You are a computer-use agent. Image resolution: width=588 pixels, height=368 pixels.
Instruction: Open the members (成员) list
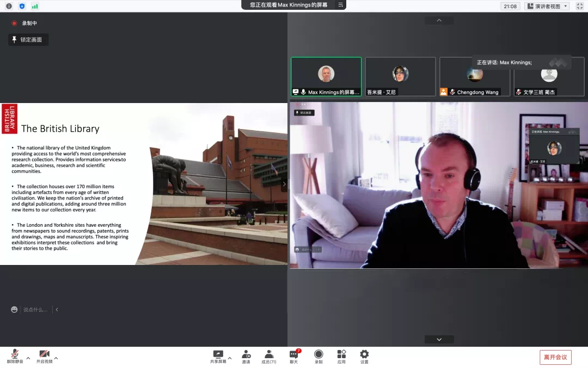pos(268,356)
